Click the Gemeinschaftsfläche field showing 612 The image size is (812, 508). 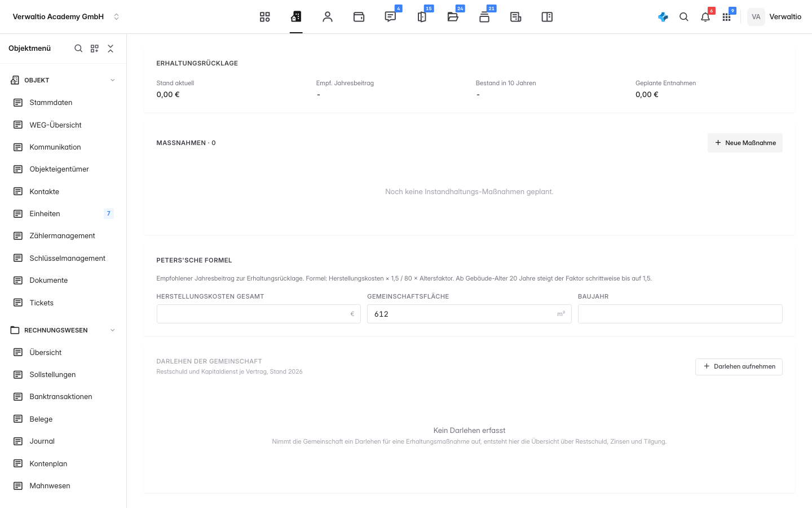pos(469,314)
